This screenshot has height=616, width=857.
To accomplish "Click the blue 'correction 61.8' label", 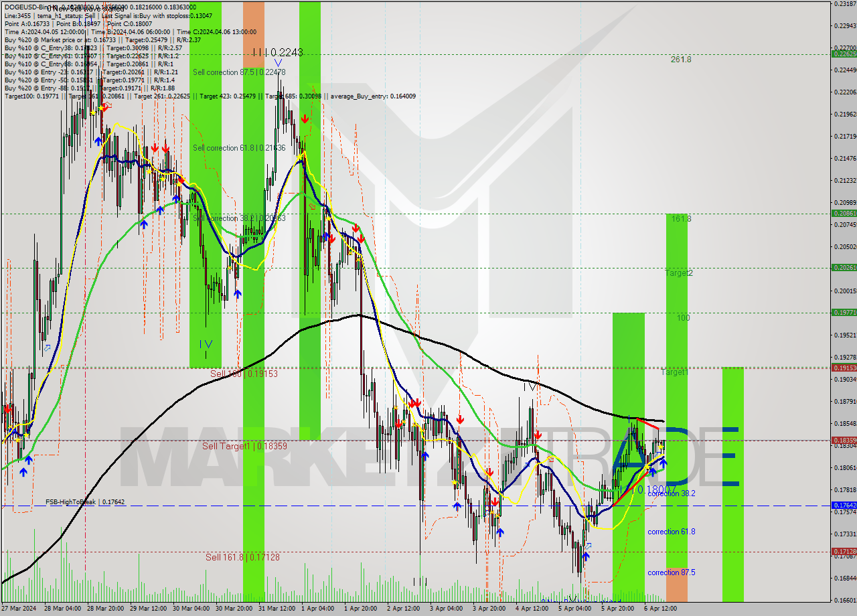I will tap(672, 532).
